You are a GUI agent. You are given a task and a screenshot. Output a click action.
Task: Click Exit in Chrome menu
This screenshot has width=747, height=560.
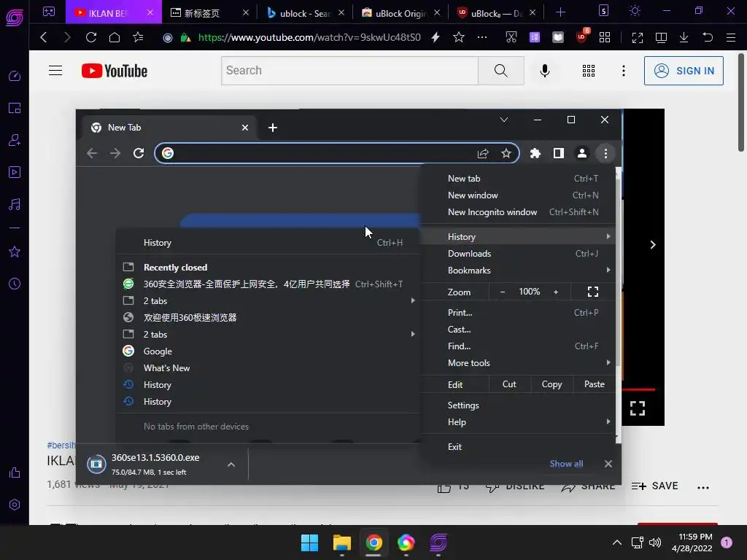point(519,447)
